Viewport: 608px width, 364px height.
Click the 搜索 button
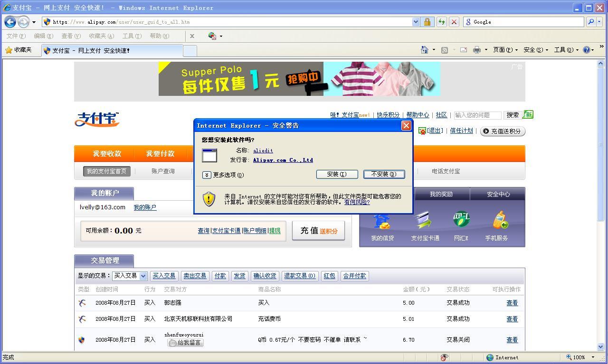pos(513,115)
